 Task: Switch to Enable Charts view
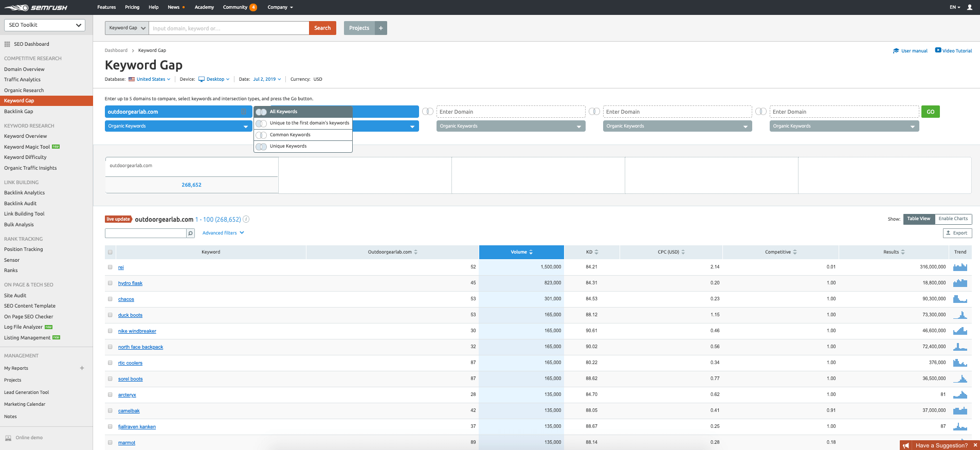tap(953, 219)
